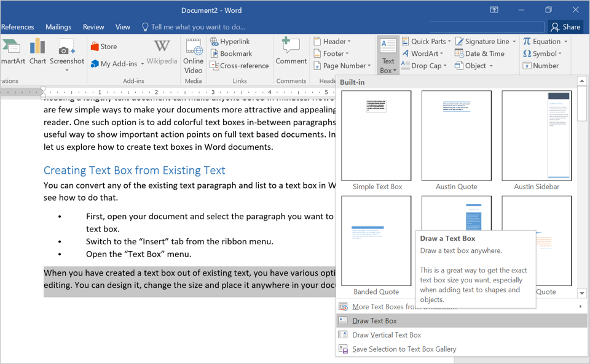Open the WordArt dropdown
The width and height of the screenshot is (590, 364).
[x=423, y=54]
